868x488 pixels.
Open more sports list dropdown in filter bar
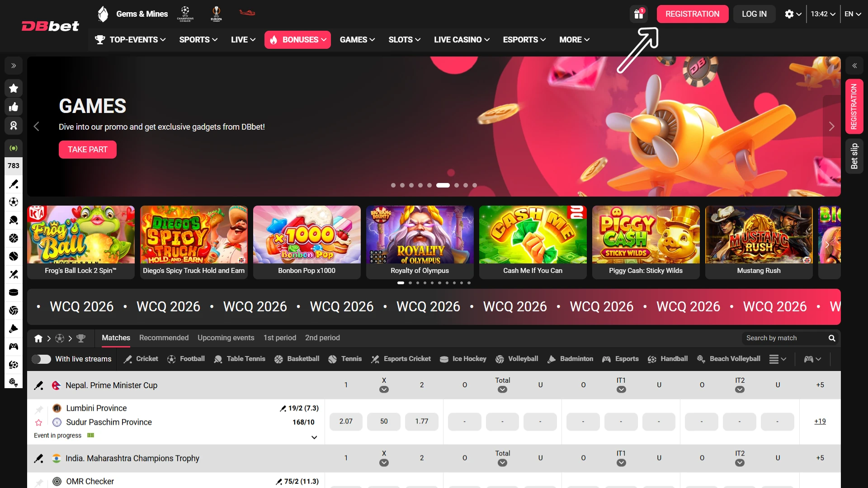click(778, 359)
